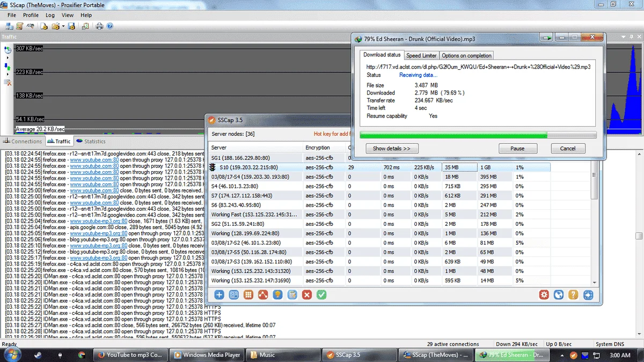Expand the open profile dropdown arrow

[x=63, y=26]
